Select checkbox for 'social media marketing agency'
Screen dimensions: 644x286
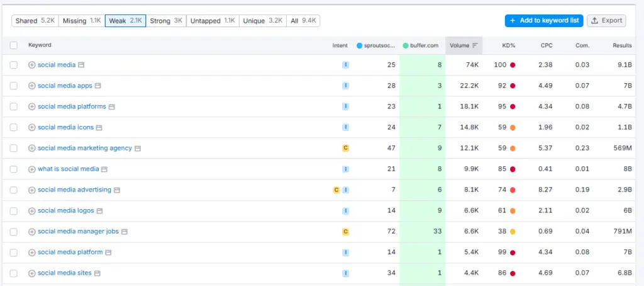(x=14, y=148)
